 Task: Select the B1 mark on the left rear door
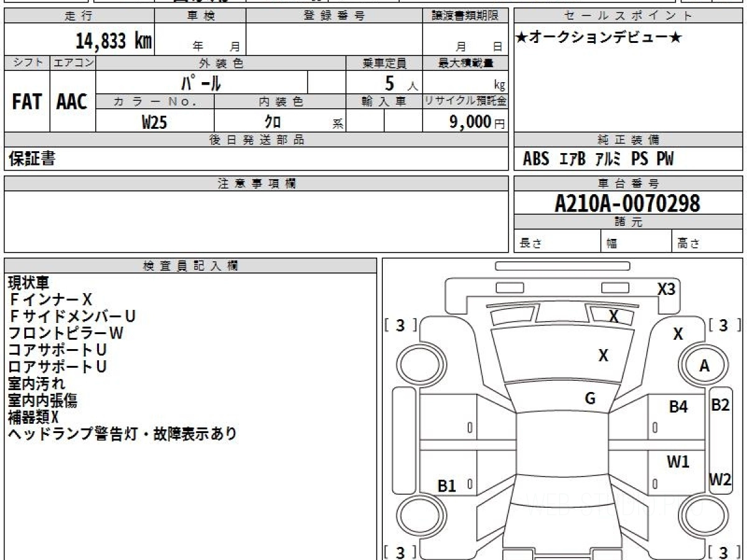pos(447,486)
